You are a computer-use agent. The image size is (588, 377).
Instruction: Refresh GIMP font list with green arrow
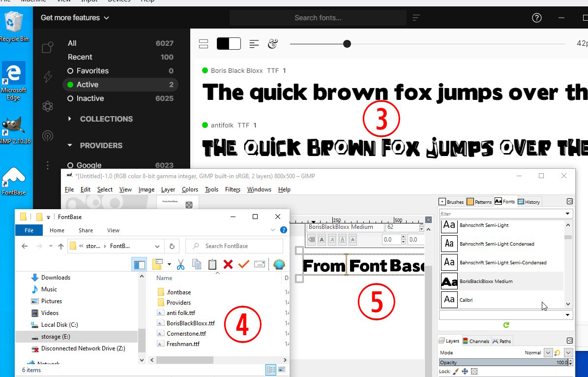pyautogui.click(x=506, y=325)
